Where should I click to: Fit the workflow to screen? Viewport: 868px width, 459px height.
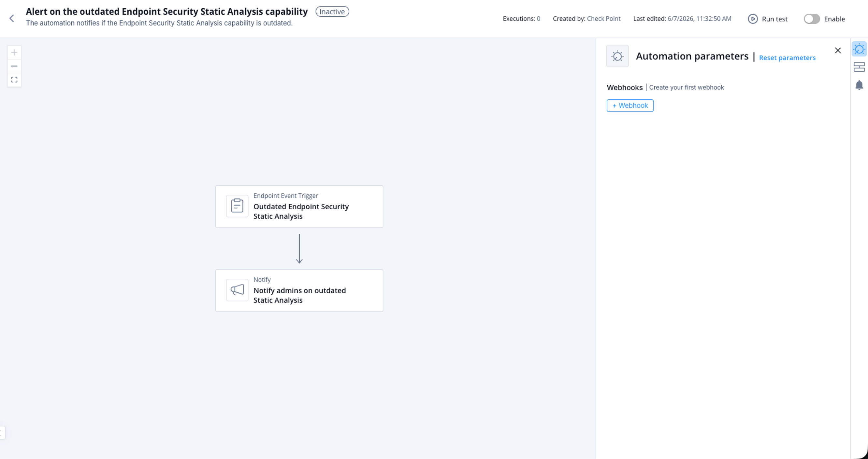click(x=14, y=80)
